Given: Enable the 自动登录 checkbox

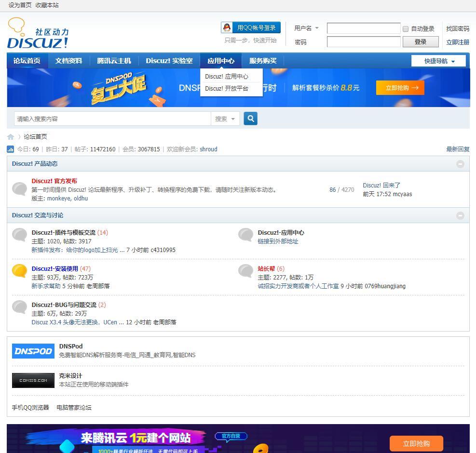Looking at the screenshot, I should click(406, 29).
